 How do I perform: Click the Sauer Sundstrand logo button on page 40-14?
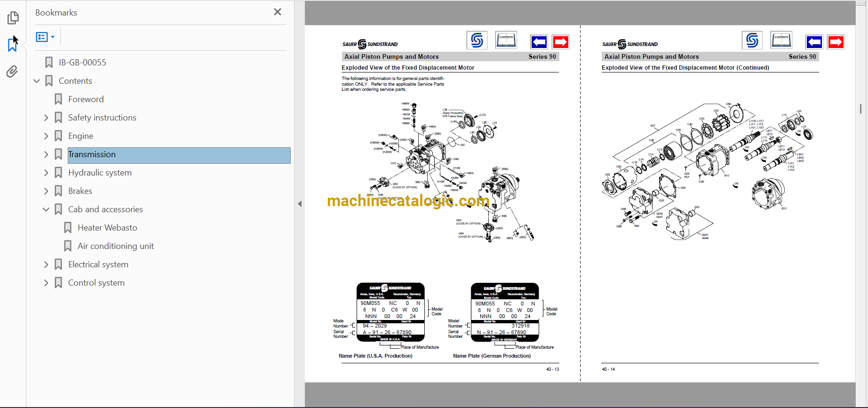tap(752, 40)
